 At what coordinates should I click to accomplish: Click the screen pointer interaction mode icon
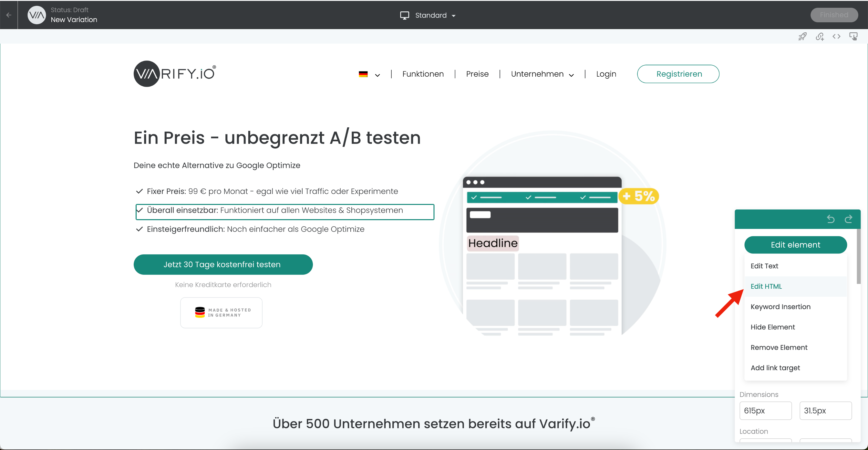(x=853, y=37)
